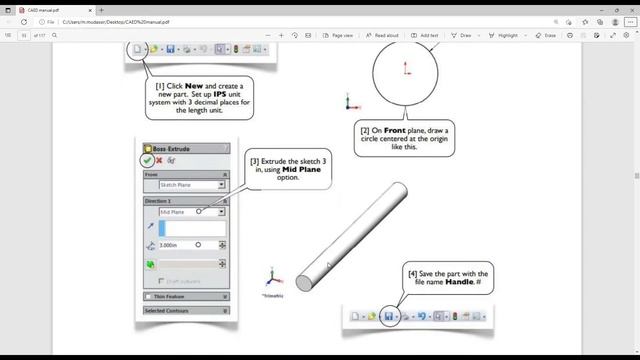
Task: Click the word "IPS" in step 1 callout
Action: coord(220,94)
